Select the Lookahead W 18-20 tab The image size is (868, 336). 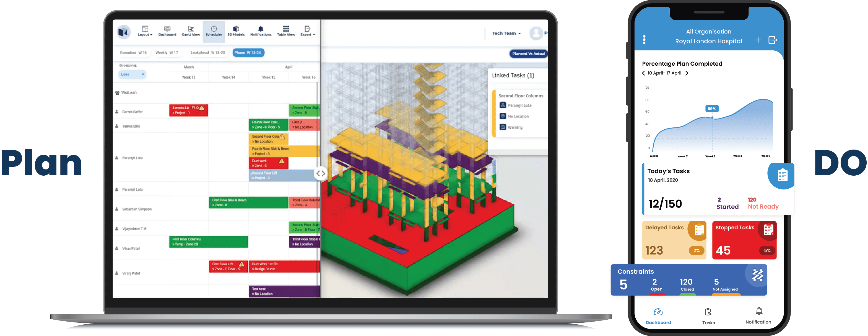click(x=207, y=53)
